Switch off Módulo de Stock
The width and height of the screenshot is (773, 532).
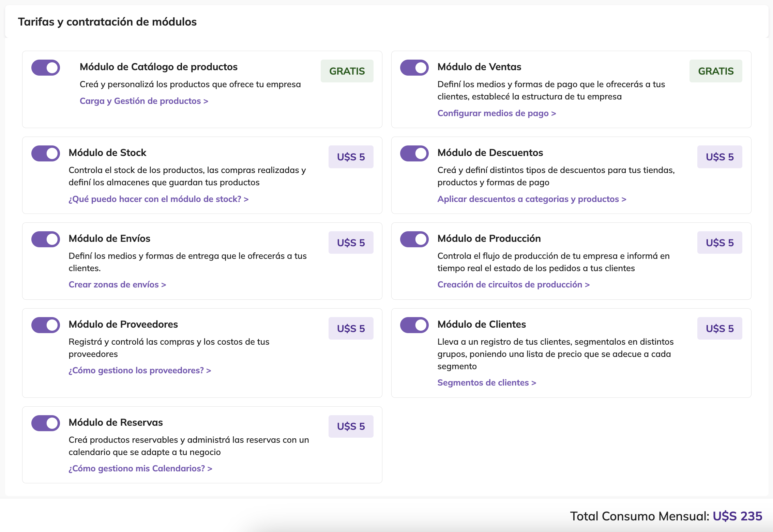click(x=46, y=153)
